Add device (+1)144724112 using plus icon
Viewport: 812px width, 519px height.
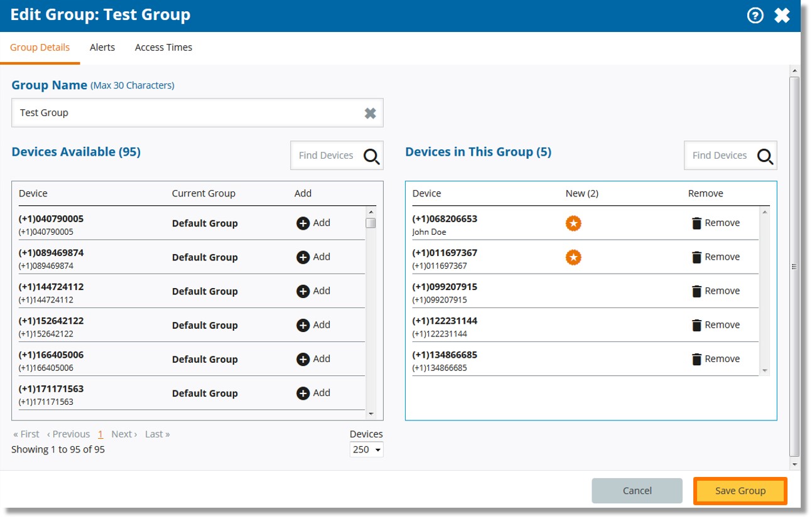click(303, 291)
